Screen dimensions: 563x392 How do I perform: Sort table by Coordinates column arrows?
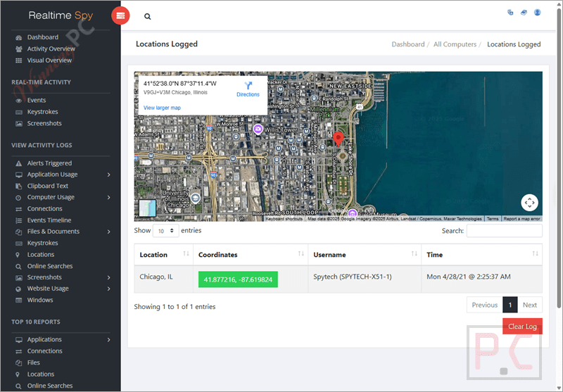(301, 254)
